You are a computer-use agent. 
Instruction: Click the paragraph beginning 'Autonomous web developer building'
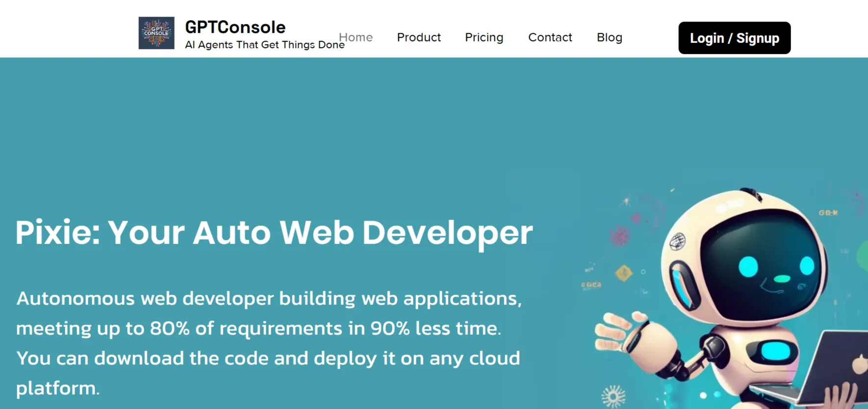(x=269, y=343)
